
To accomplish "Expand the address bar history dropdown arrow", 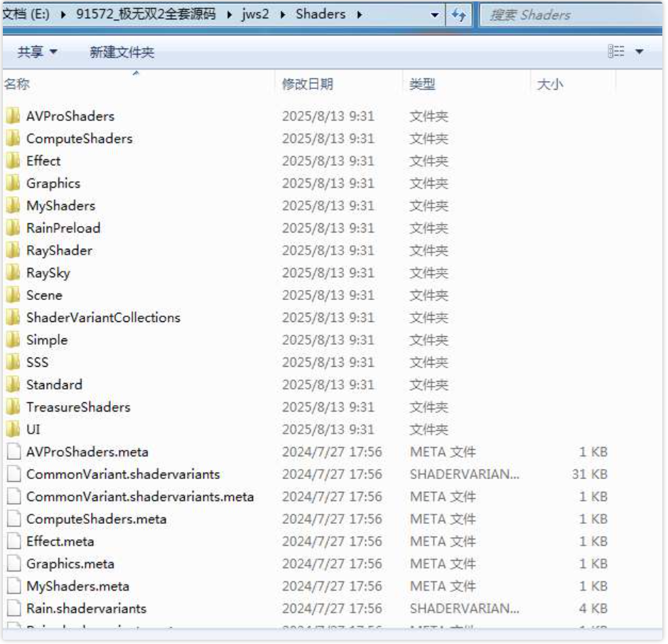I will point(435,15).
